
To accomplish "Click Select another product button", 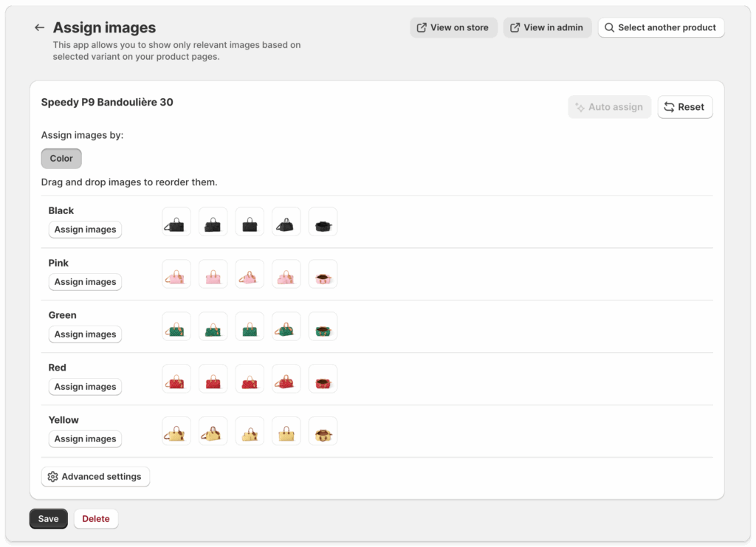I will coord(661,27).
